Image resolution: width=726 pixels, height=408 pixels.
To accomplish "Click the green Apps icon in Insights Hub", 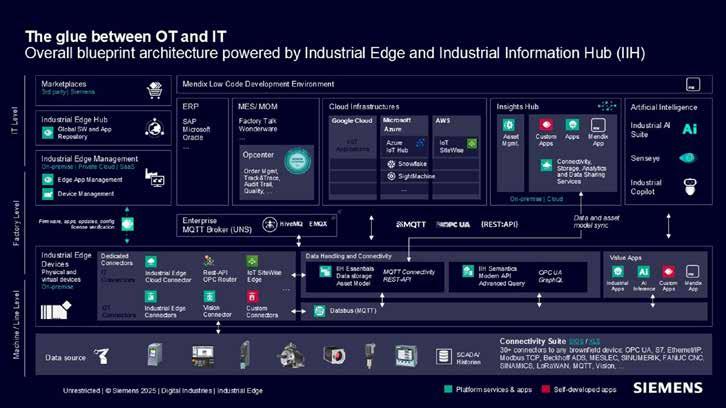I will point(572,125).
